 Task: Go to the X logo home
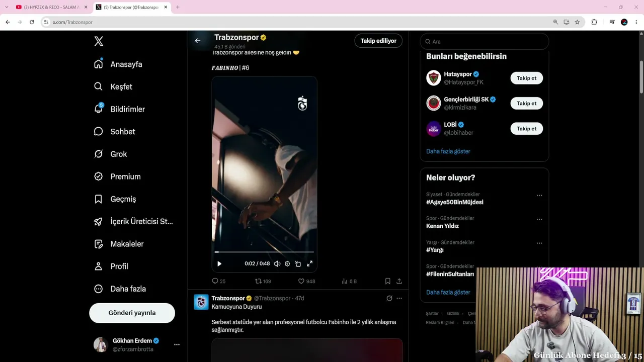pos(99,42)
